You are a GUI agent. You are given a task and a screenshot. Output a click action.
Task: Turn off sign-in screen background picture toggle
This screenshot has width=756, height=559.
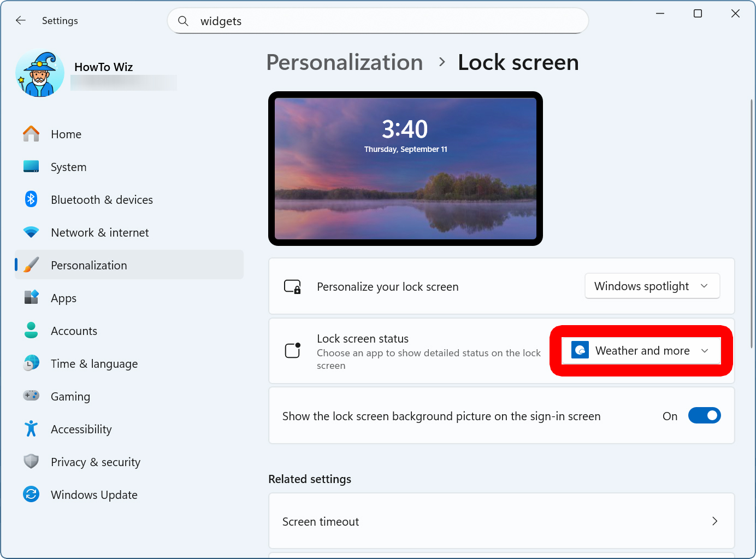pyautogui.click(x=704, y=416)
